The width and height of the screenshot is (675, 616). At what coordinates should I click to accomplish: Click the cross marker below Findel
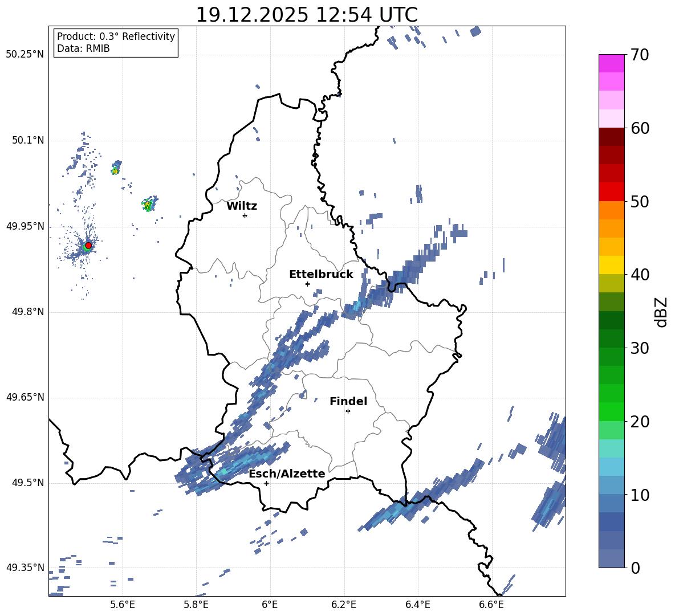[348, 411]
